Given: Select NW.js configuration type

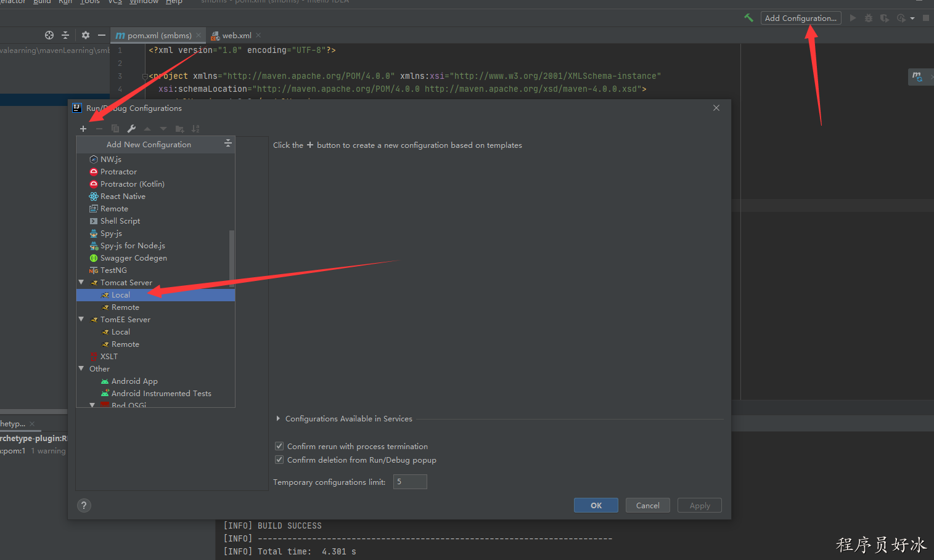Looking at the screenshot, I should click(x=155, y=159).
